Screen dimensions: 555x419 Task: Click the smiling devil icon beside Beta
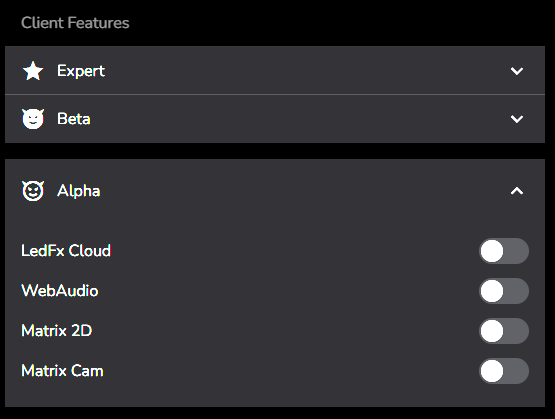point(33,119)
